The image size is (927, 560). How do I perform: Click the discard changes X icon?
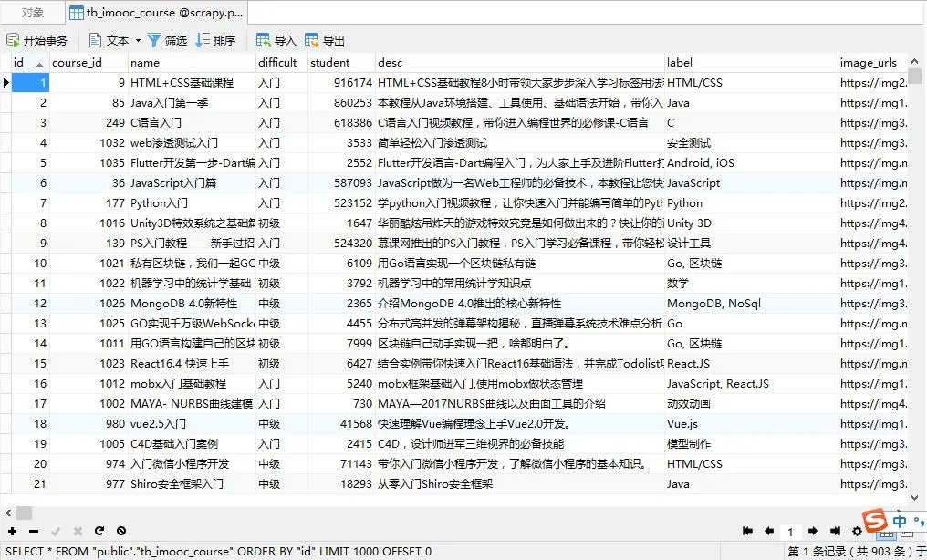[78, 531]
